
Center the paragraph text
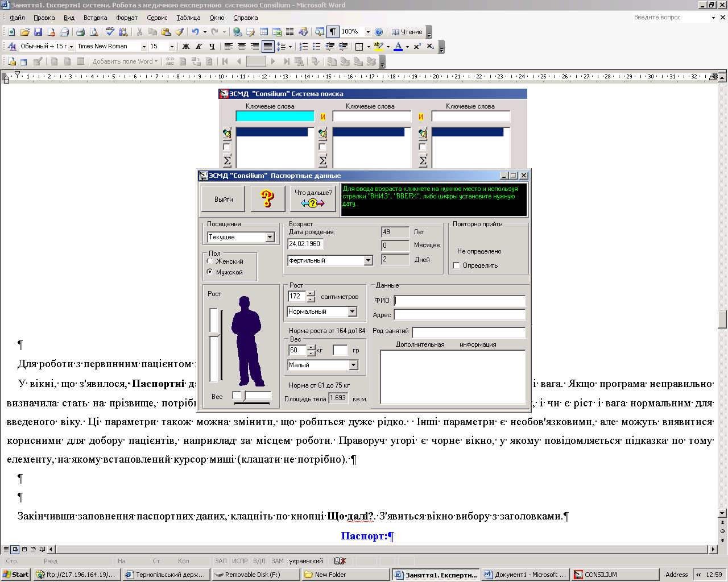(x=241, y=47)
